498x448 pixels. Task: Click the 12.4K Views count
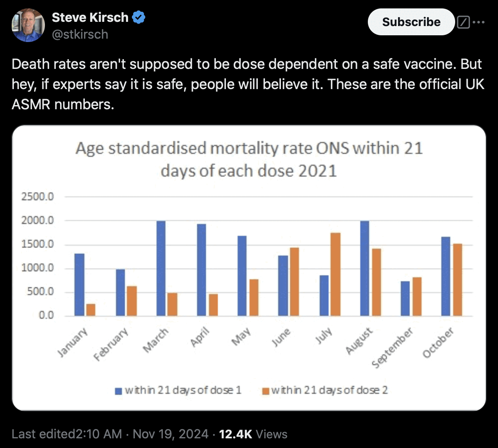coord(253,434)
